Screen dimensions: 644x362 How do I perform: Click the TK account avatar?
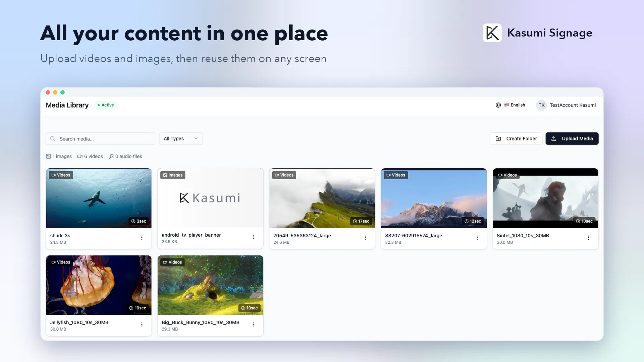[541, 105]
